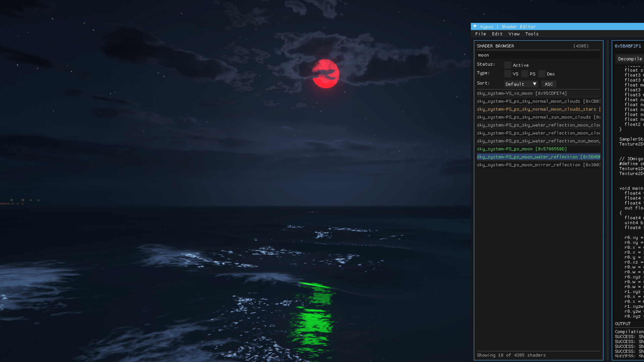Toggle the PS type filter checkbox
Viewport: 644px width, 362px height.
(525, 74)
